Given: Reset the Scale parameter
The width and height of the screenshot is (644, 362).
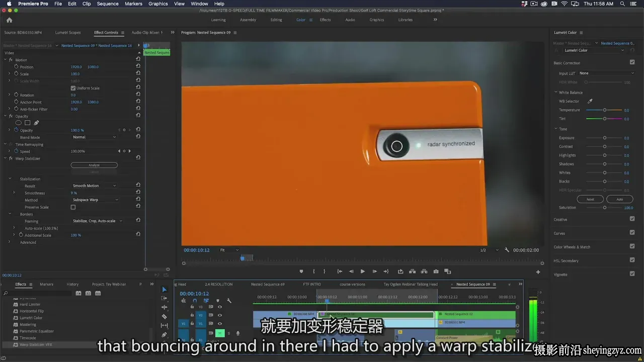Looking at the screenshot, I should coord(138,74).
